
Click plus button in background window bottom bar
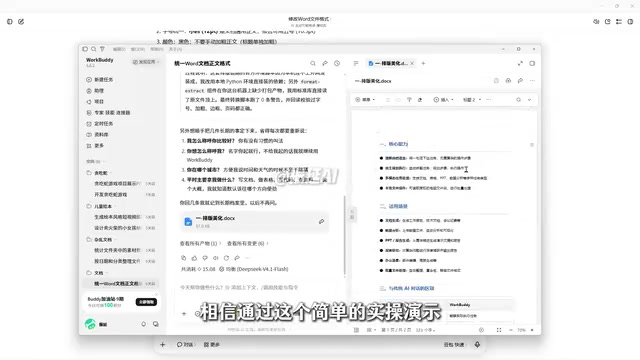(162, 344)
